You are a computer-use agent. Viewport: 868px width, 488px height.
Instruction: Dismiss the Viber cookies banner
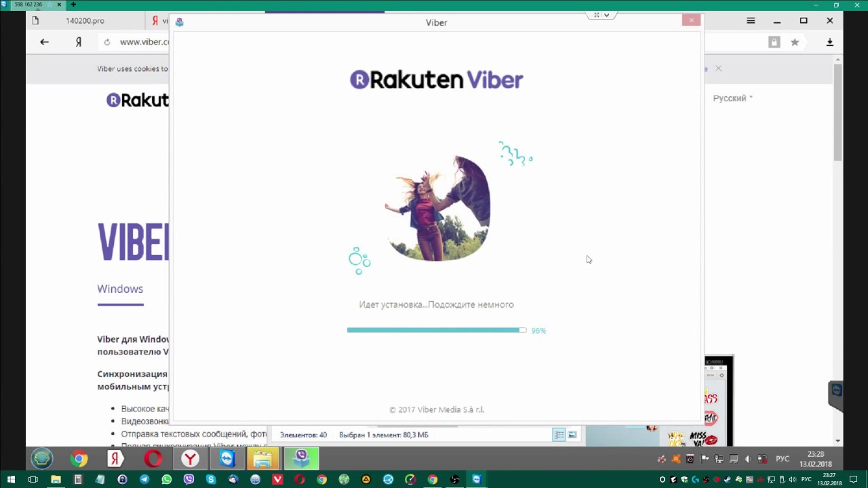718,68
